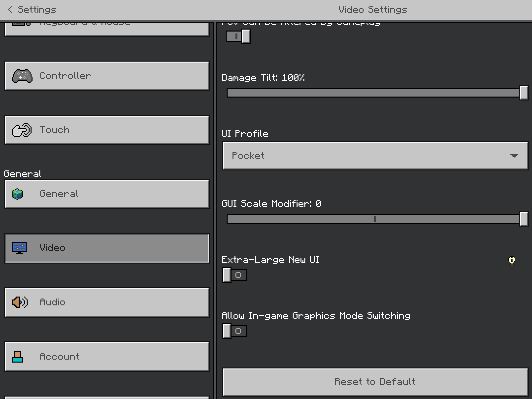Click the Account character icon

coord(17,357)
